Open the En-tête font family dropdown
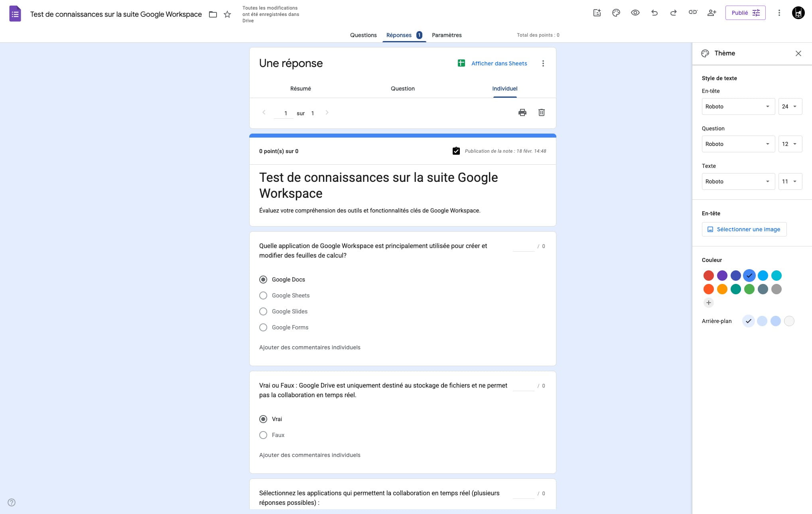The image size is (812, 514). (738, 106)
